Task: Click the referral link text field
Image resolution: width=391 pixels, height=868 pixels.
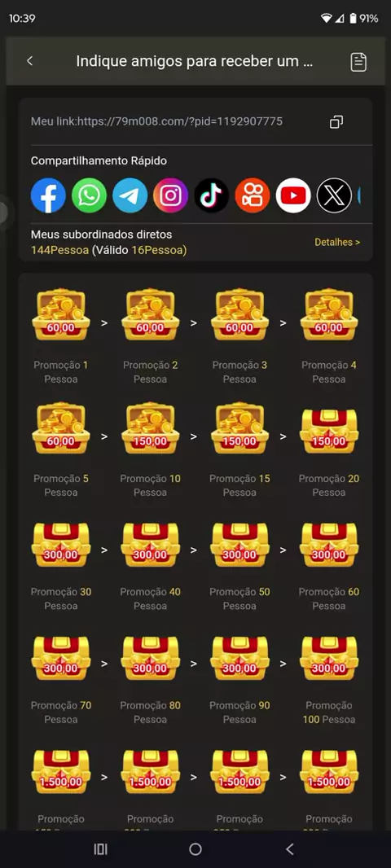Action: [x=156, y=121]
